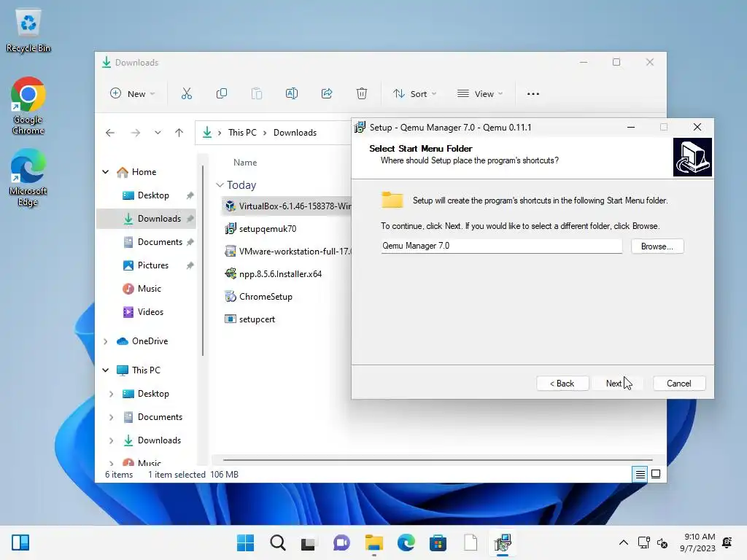Viewport: 747px width, 560px height.
Task: Open Task View on taskbar
Action: point(309,542)
